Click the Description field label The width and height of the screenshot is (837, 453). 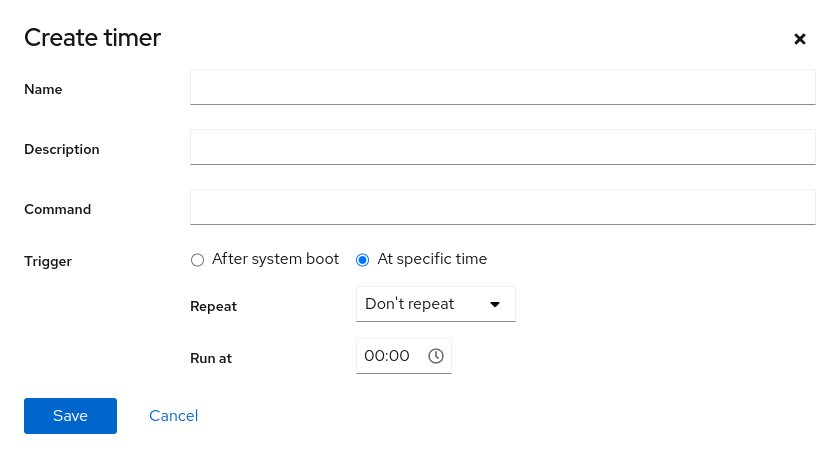pyautogui.click(x=62, y=149)
